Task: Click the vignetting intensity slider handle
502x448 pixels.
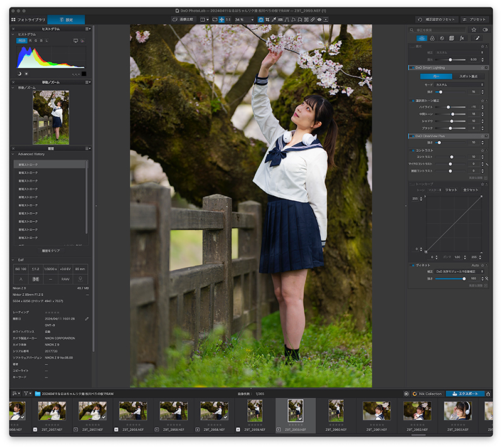Action: 464,279
